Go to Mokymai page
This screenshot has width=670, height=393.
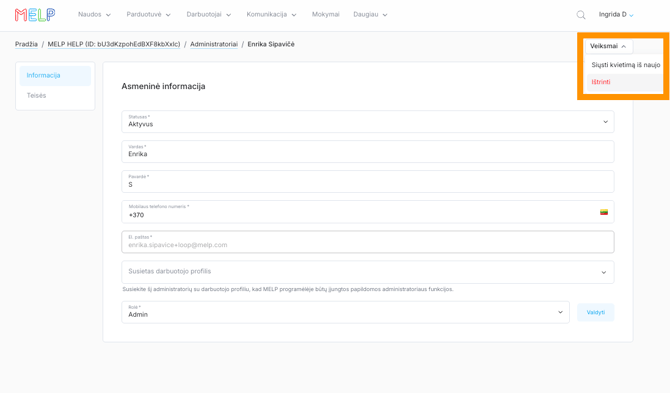point(326,15)
